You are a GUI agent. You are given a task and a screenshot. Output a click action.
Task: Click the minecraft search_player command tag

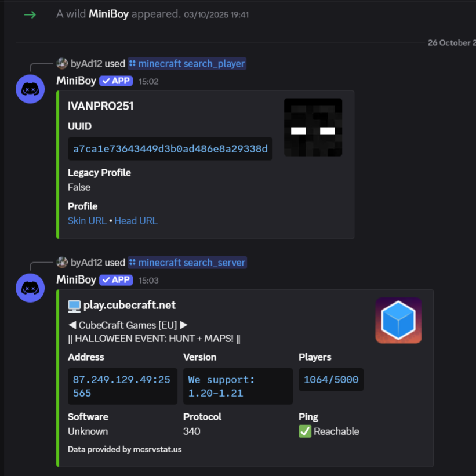point(187,64)
